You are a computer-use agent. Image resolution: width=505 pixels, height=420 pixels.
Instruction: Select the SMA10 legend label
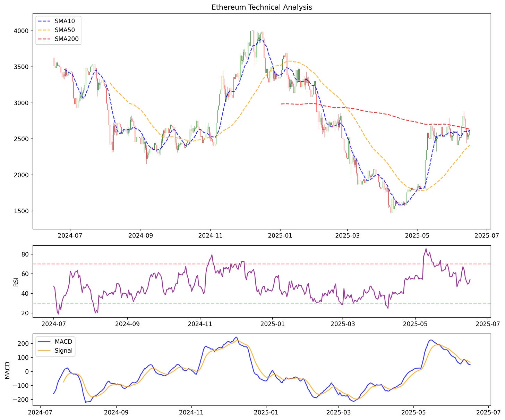click(x=65, y=21)
